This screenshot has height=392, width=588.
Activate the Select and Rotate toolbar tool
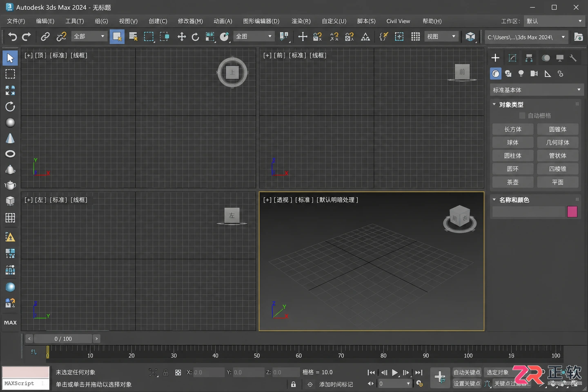(195, 37)
